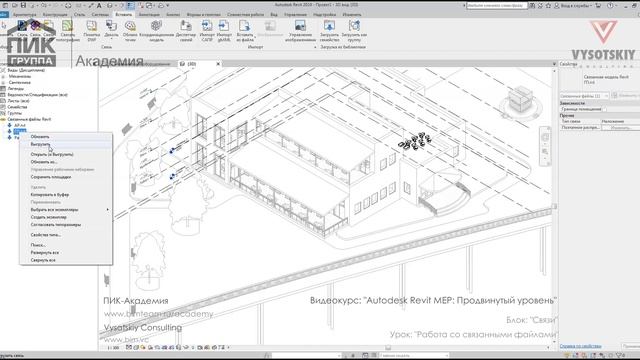The height and width of the screenshot is (360, 640).
Task: Choose 'Развернуть все' in the context menu
Action: pyautogui.click(x=44, y=253)
